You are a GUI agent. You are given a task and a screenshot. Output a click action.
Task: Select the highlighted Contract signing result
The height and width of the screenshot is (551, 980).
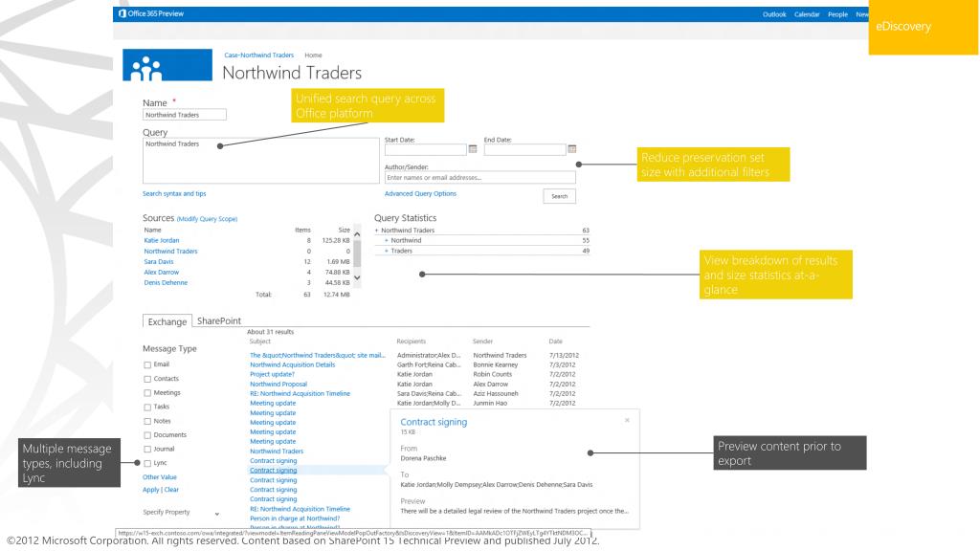[273, 471]
